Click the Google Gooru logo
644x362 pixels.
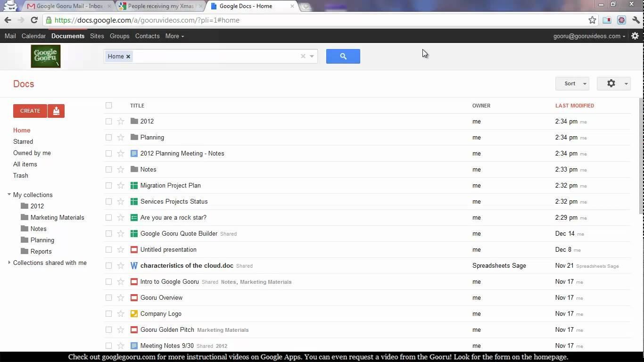(46, 57)
